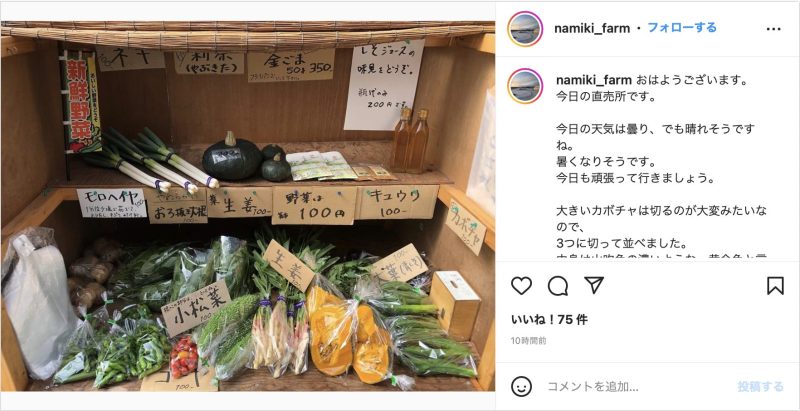
Task: Click the 小松菜 label in photo
Action: [x=196, y=309]
